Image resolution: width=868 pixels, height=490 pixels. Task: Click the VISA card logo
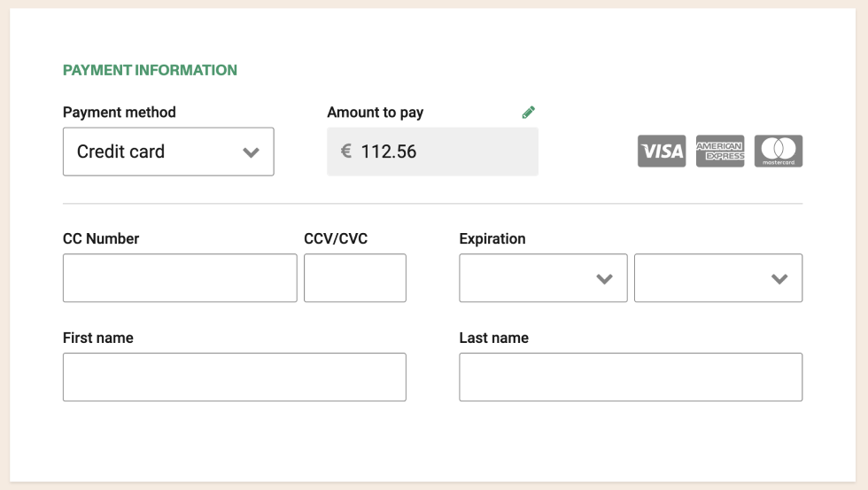(x=662, y=152)
